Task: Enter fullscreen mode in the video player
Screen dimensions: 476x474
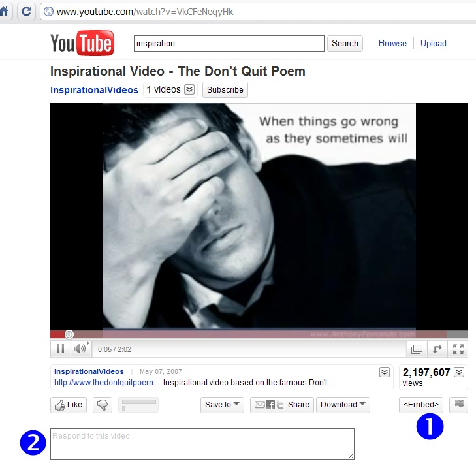Action: (458, 349)
